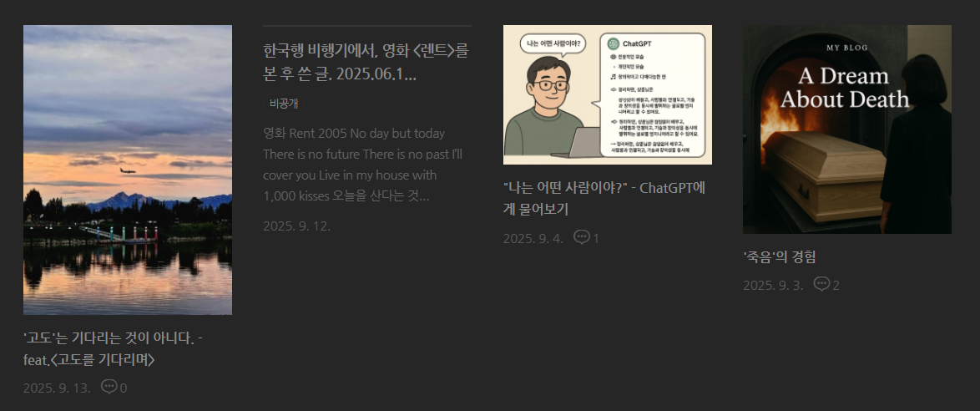The width and height of the screenshot is (980, 411).
Task: Click the ChatGPT logo inside the cartoon thumbnail
Action: tap(613, 43)
